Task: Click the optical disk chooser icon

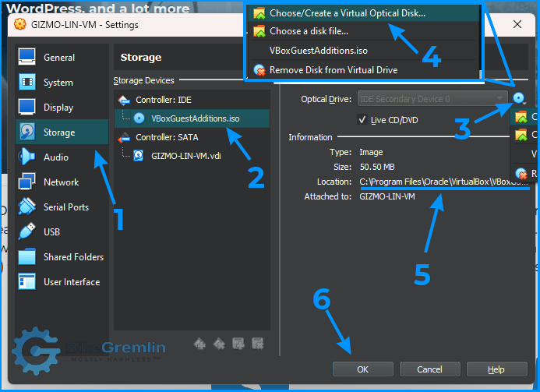Action: click(519, 99)
